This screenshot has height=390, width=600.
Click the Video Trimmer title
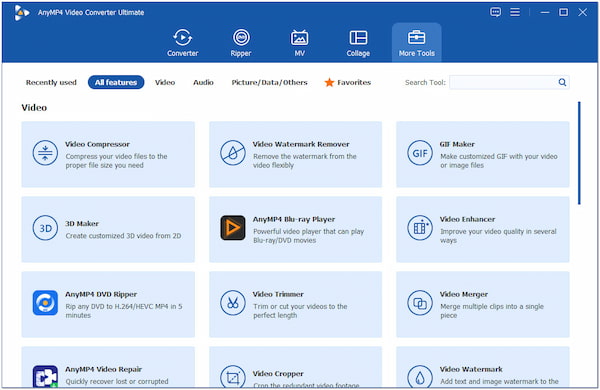278,294
